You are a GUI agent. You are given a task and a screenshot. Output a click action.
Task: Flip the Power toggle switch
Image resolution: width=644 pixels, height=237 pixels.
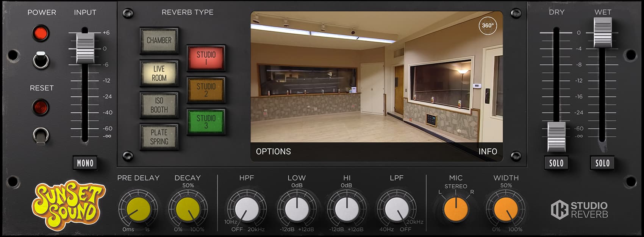coord(41,60)
